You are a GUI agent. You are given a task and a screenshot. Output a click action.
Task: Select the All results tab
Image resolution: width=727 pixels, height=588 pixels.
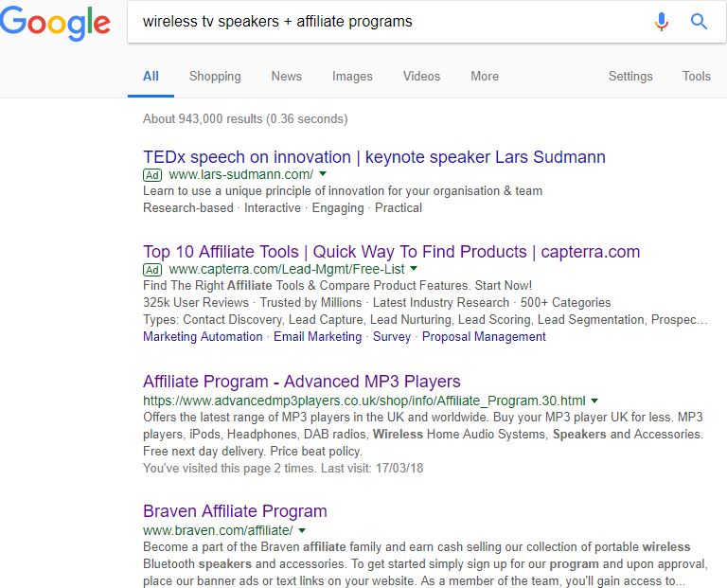coord(151,77)
